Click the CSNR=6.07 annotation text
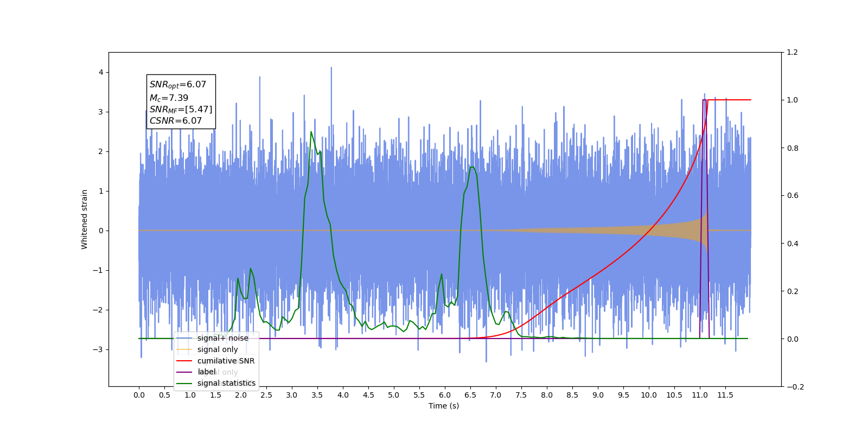The height and width of the screenshot is (434, 868). coord(176,121)
